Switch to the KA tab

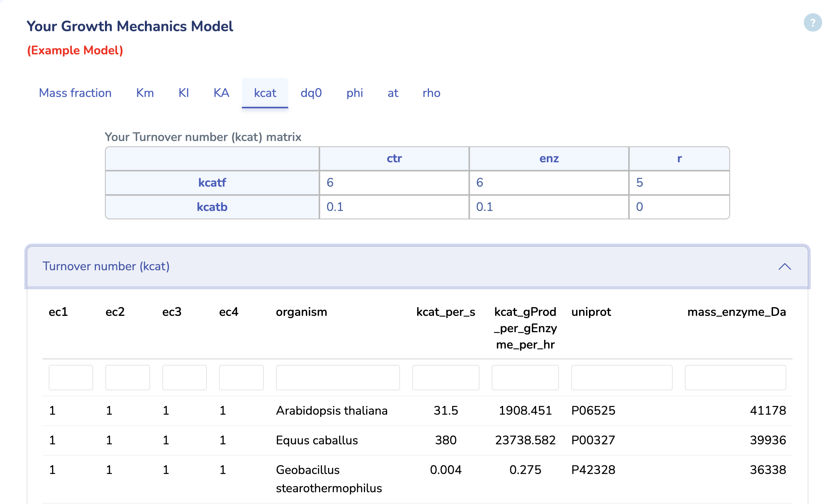pos(221,93)
